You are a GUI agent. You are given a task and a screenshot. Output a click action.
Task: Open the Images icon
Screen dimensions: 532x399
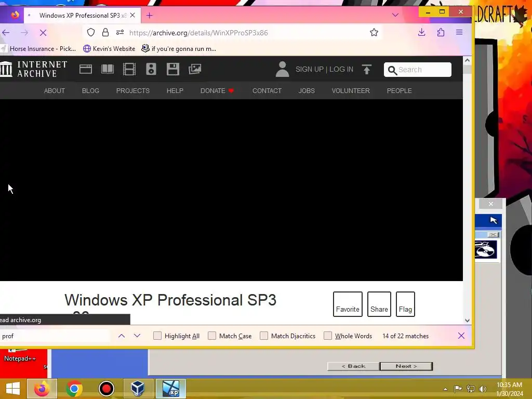pyautogui.click(x=195, y=69)
